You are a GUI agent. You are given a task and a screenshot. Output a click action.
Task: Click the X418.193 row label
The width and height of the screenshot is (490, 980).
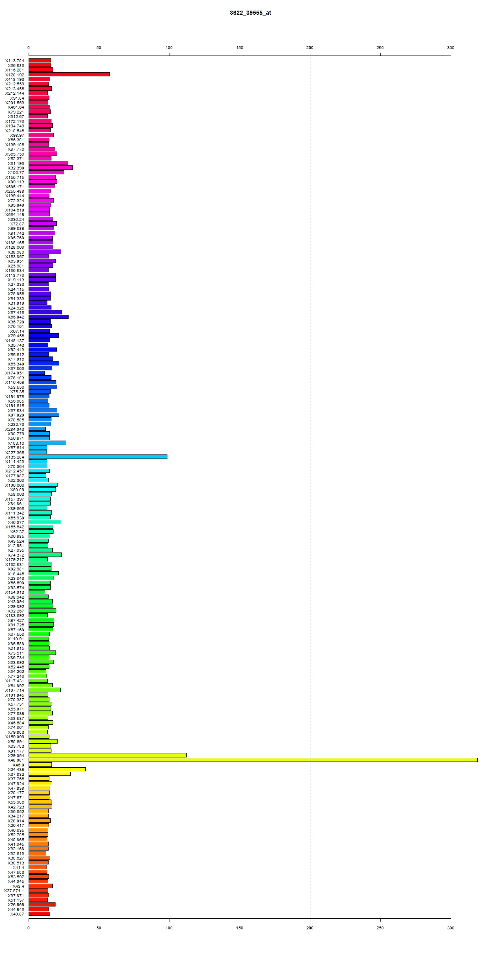point(15,79)
